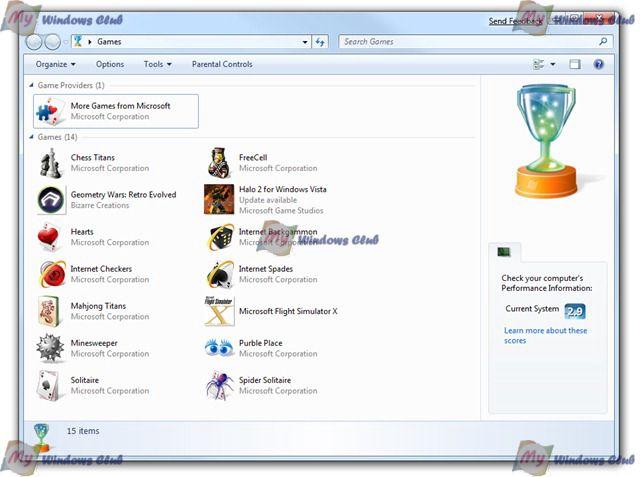Image resolution: width=640 pixels, height=477 pixels.
Task: Click the breadcrumb arrow before Games
Action: pos(89,42)
